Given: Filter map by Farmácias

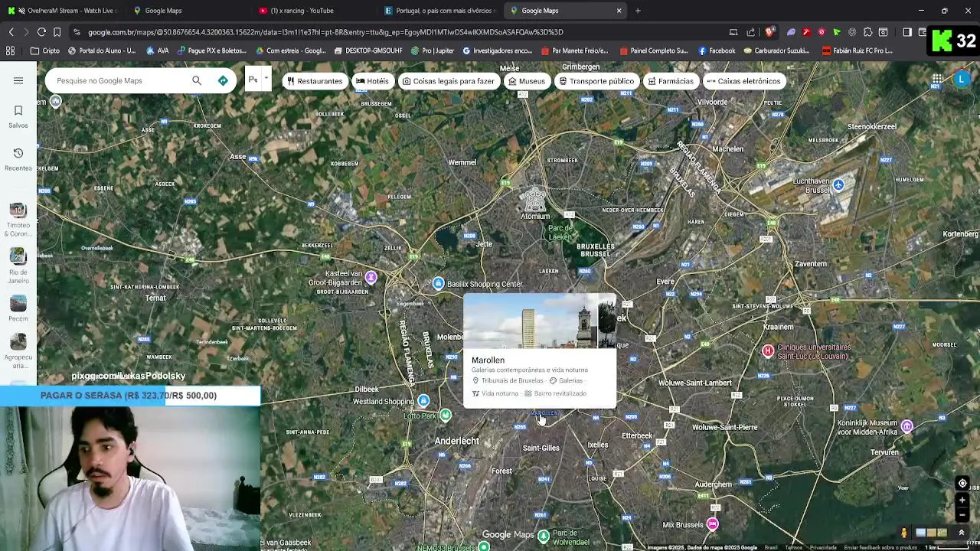Looking at the screenshot, I should click(671, 81).
